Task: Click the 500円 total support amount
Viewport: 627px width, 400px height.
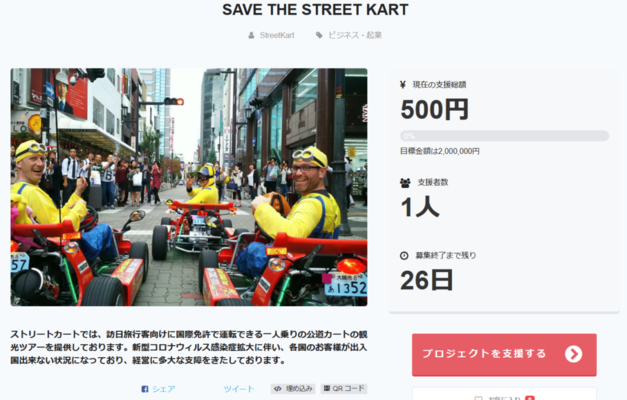Action: coord(434,109)
